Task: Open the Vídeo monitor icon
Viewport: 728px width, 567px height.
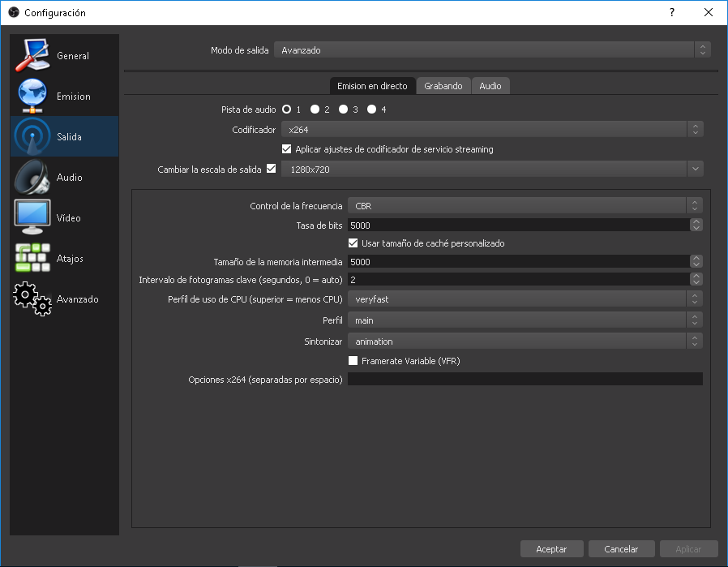Action: [32, 217]
